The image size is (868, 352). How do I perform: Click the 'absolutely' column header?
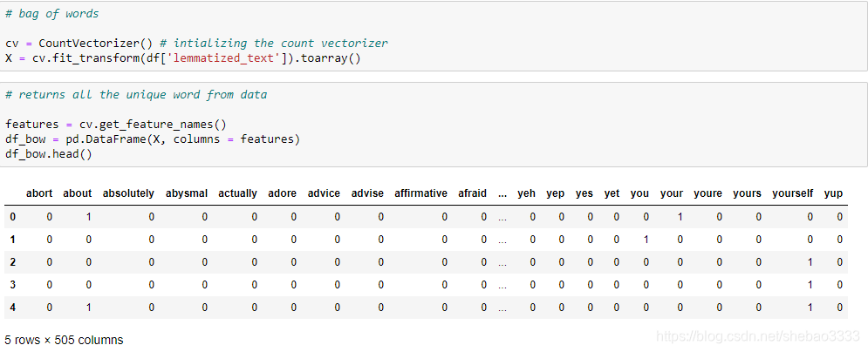click(128, 193)
